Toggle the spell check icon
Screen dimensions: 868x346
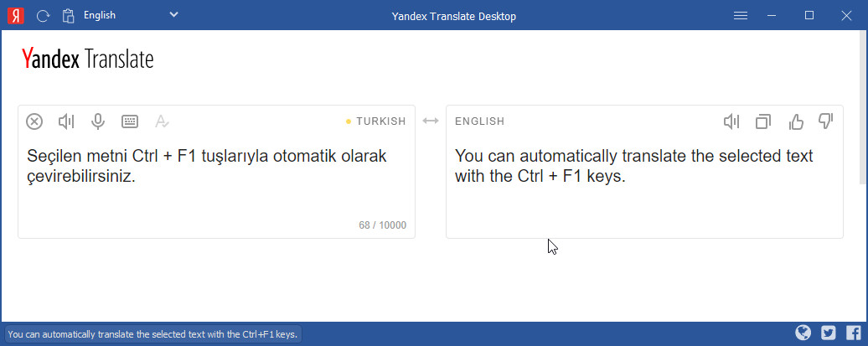[x=162, y=121]
